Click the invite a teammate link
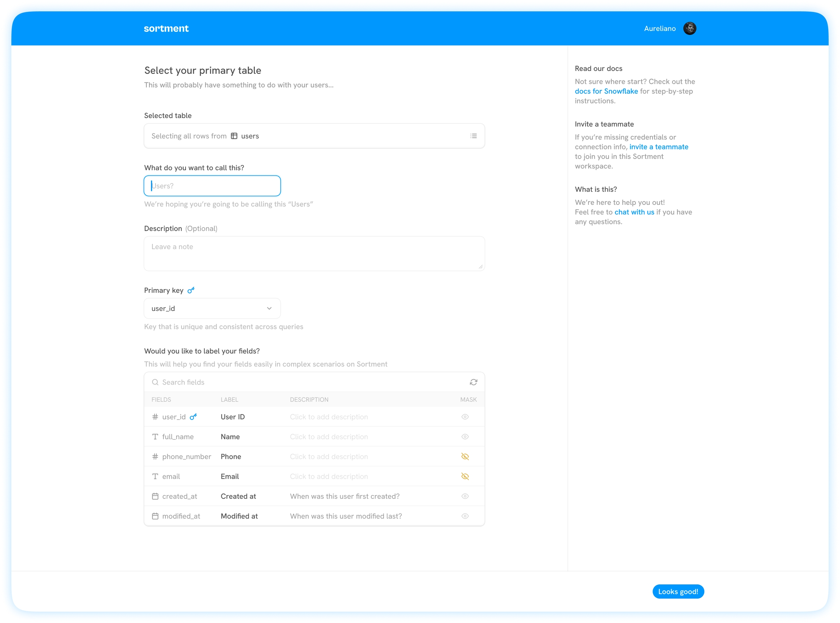This screenshot has height=623, width=840. [x=658, y=147]
